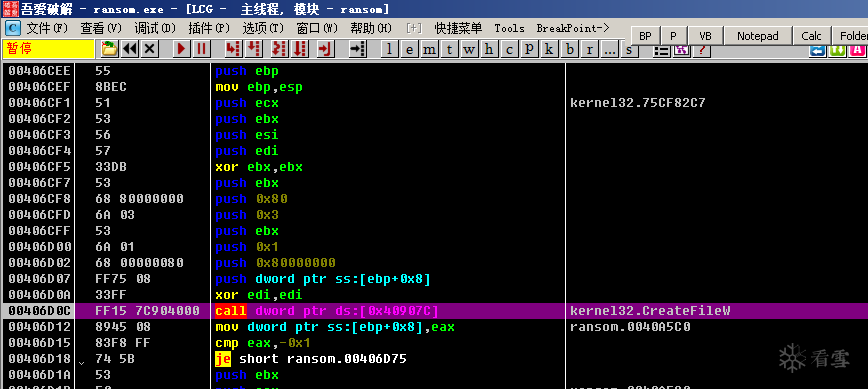Open Executable modules with the e button
This screenshot has width=868, height=389.
click(410, 49)
